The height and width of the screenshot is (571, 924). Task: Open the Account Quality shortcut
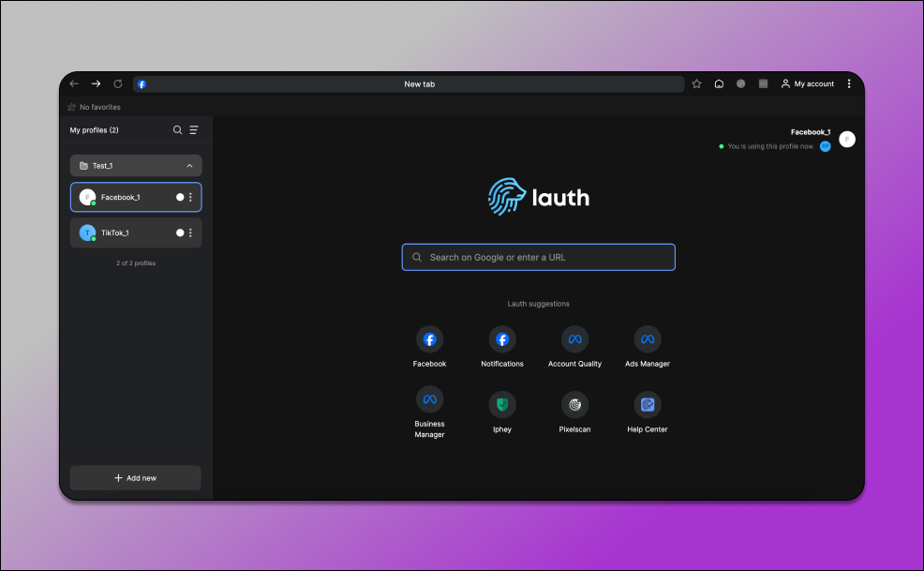(x=574, y=339)
